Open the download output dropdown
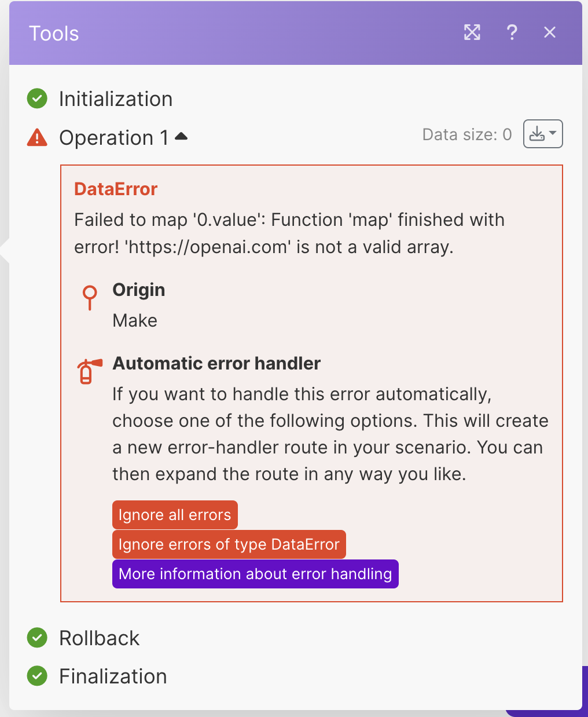Viewport: 588px width, 717px height. [x=543, y=134]
